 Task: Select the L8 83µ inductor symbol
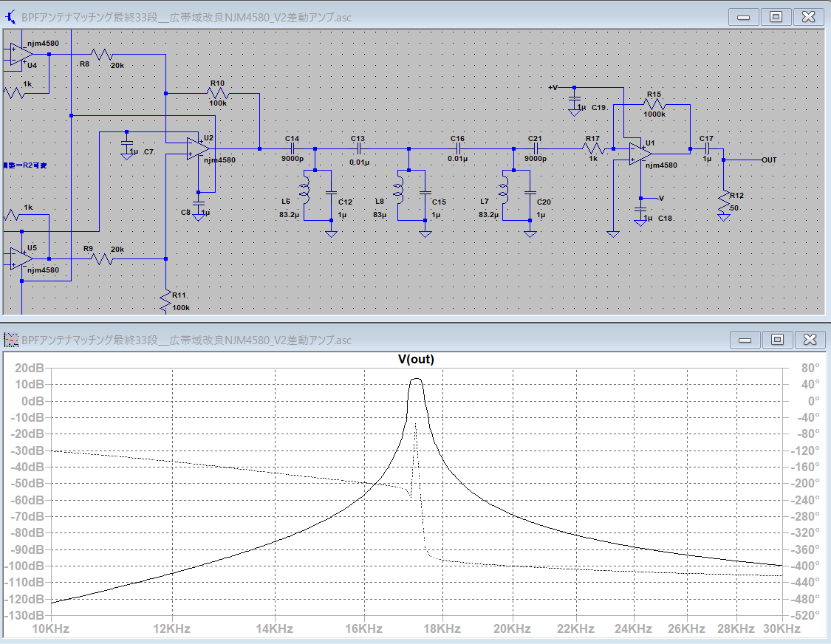coord(400,189)
